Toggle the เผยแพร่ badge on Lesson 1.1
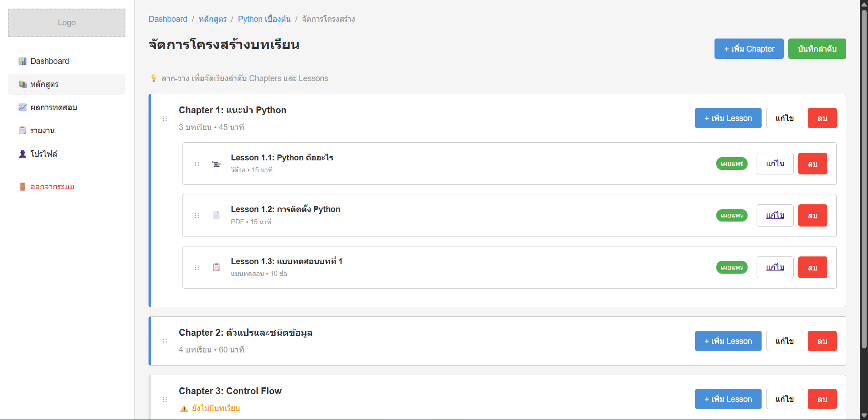This screenshot has width=868, height=420. [x=732, y=164]
